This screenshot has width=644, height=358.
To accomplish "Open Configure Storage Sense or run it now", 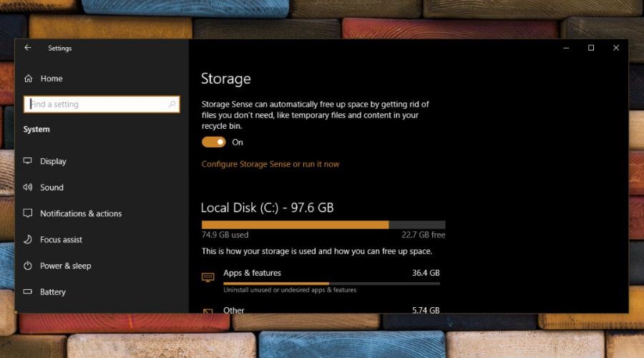I will click(270, 165).
